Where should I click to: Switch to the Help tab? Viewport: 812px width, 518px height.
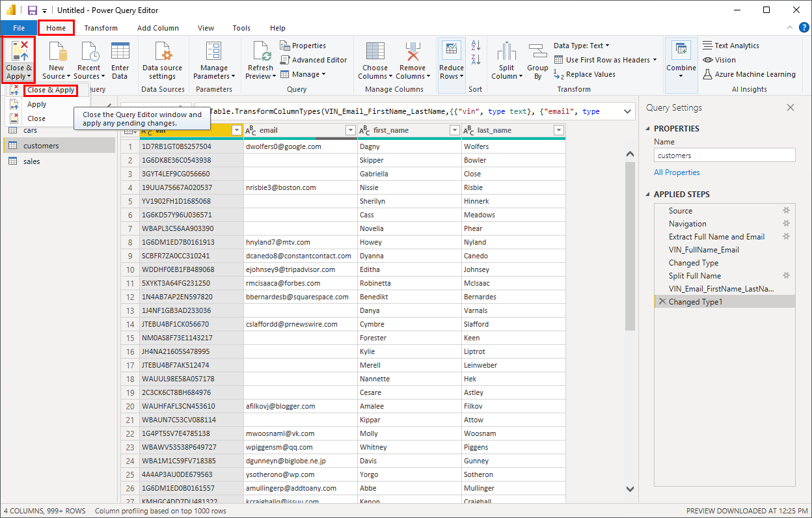278,28
